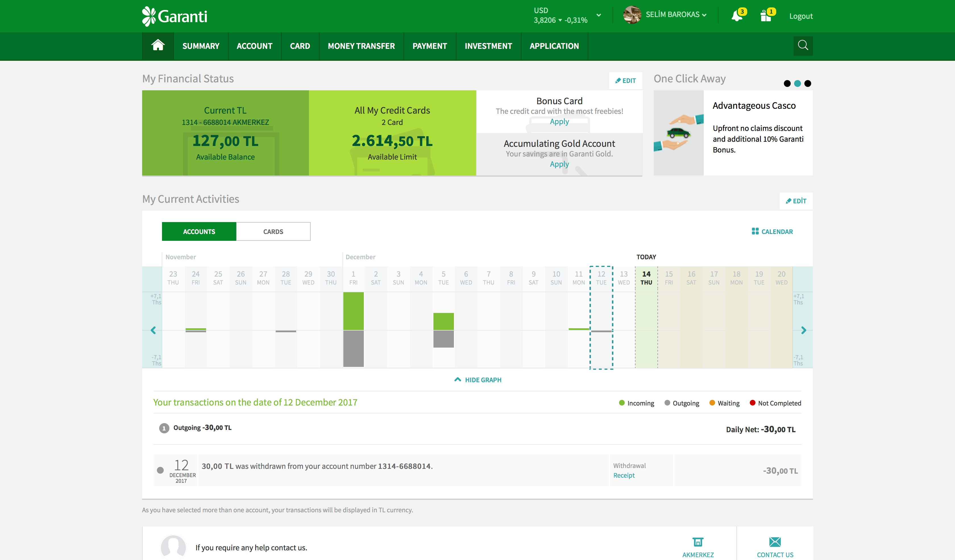Open the CARD menu
The height and width of the screenshot is (560, 955).
coord(300,46)
